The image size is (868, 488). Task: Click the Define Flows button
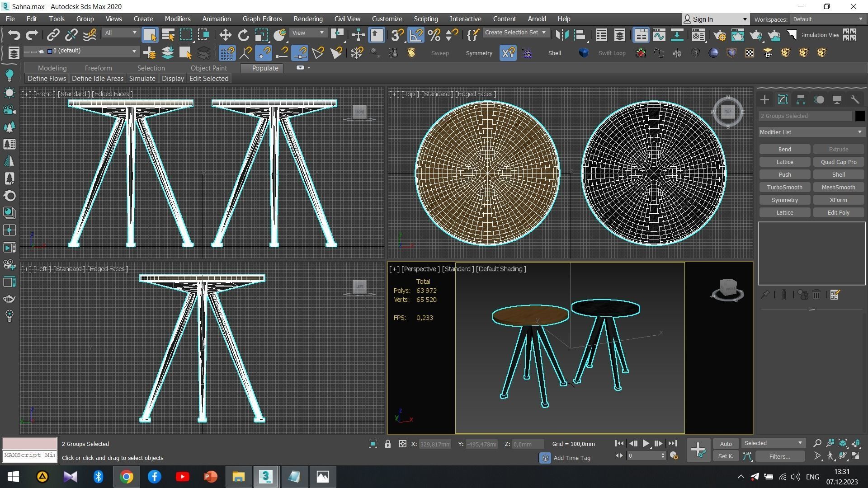tap(47, 79)
